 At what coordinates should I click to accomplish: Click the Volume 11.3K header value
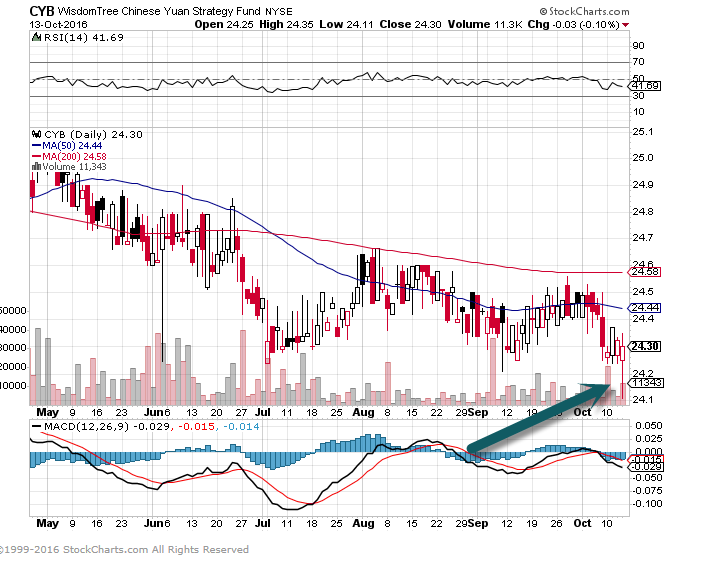(485, 24)
